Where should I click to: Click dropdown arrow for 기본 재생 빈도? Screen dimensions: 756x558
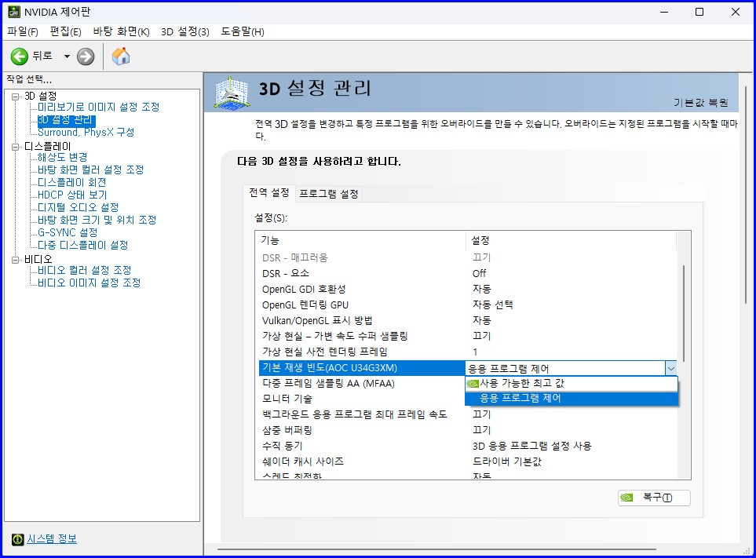[x=670, y=369]
